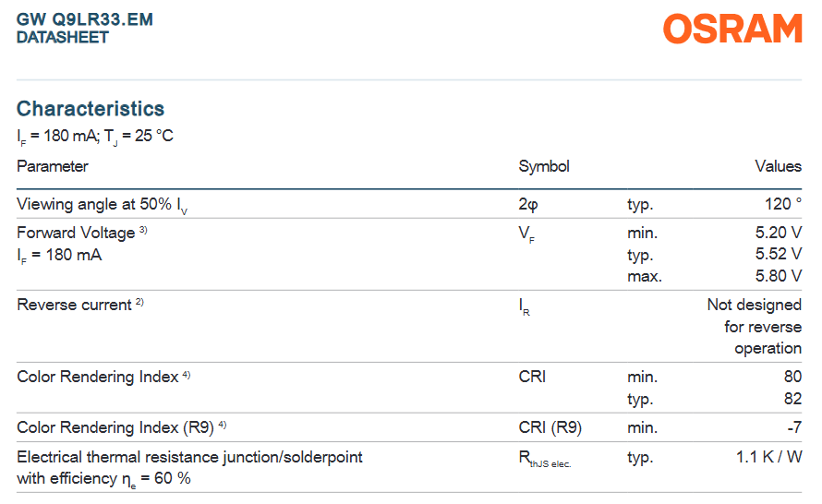Click the Values column header
The image size is (822, 504).
(778, 166)
